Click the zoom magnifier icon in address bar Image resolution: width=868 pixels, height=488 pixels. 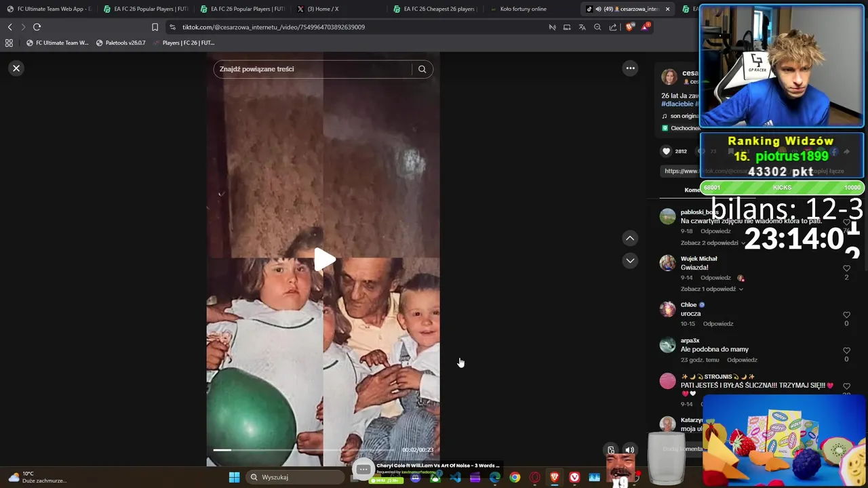pyautogui.click(x=597, y=27)
